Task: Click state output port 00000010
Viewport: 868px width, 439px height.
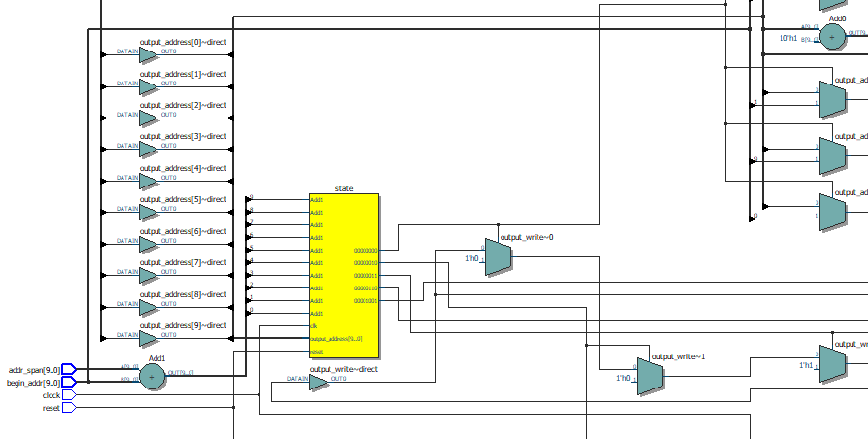Action: [x=365, y=263]
